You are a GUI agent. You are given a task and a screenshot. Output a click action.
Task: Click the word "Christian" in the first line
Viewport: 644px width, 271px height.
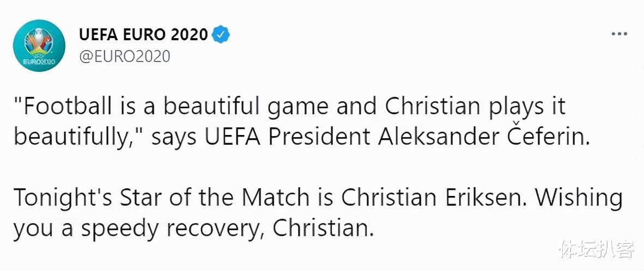[433, 107]
